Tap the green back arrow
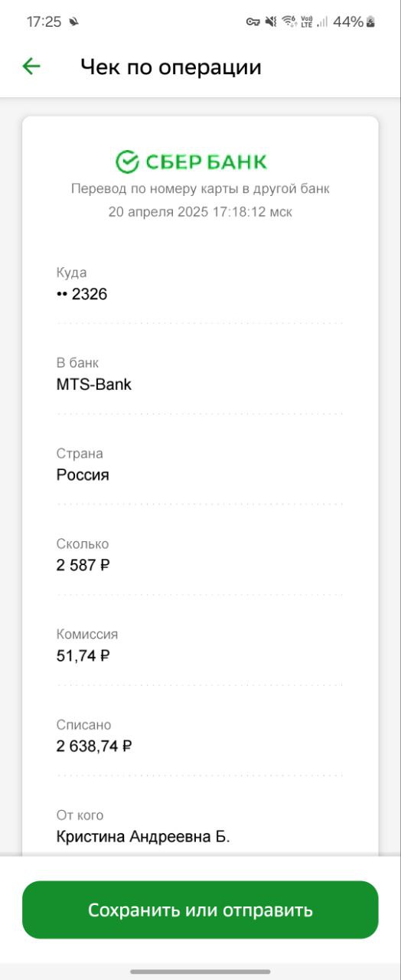This screenshot has height=980, width=401. pyautogui.click(x=31, y=67)
